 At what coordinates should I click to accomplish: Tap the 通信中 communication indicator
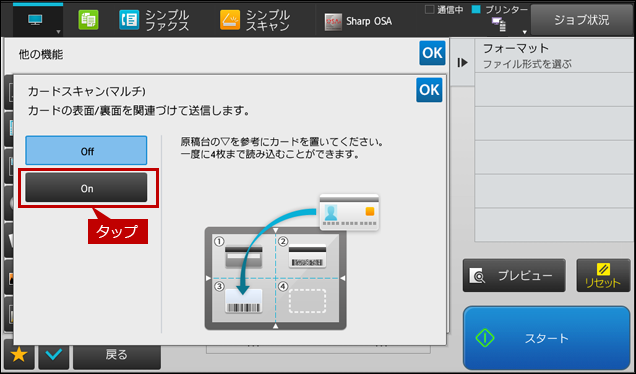click(444, 10)
